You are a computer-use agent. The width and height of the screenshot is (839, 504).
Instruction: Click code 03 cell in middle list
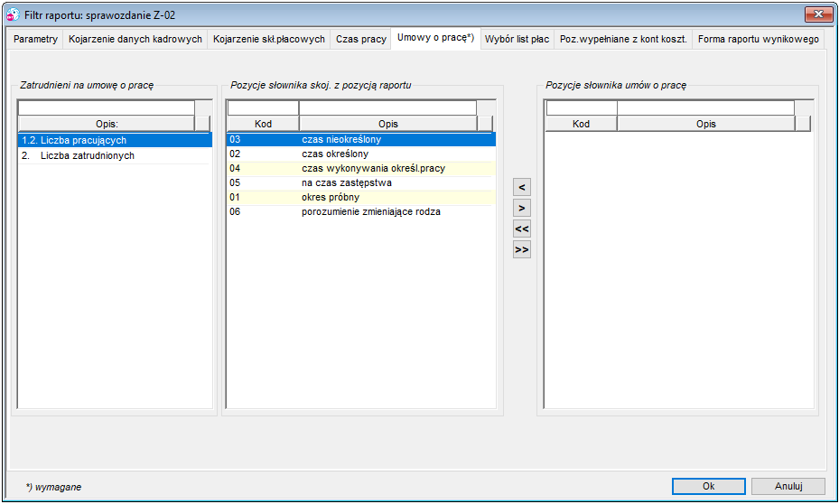(263, 139)
